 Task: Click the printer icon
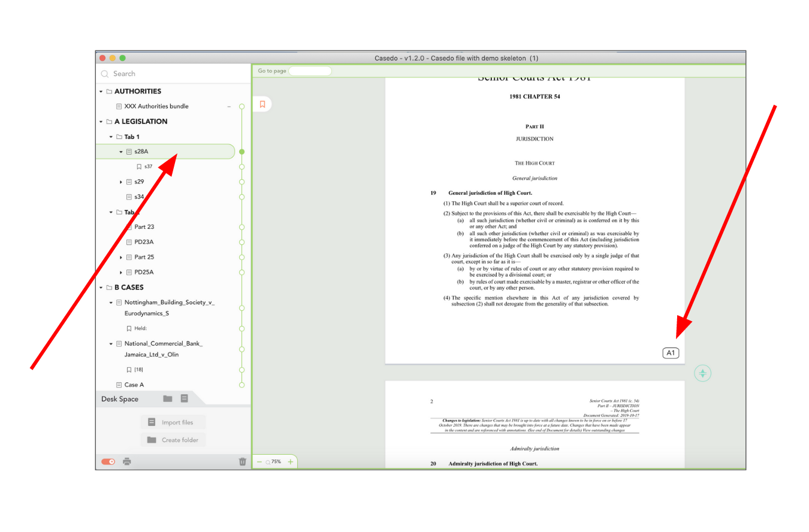pos(127,461)
